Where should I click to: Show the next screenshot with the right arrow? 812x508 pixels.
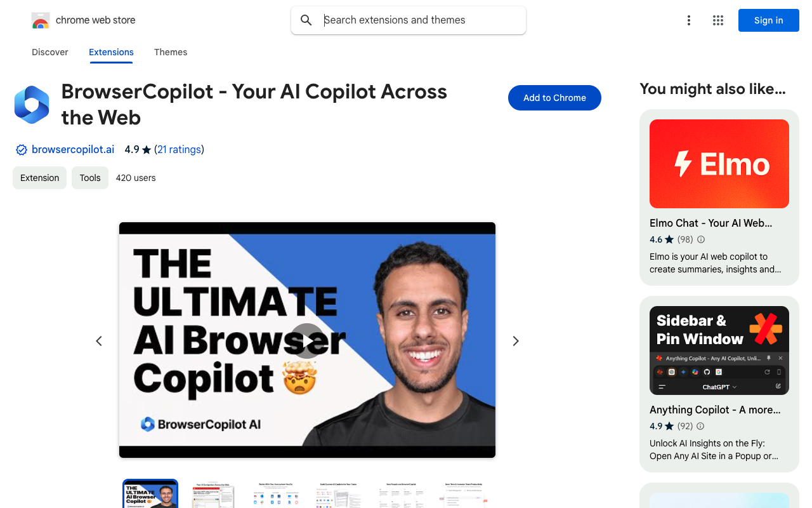click(516, 341)
